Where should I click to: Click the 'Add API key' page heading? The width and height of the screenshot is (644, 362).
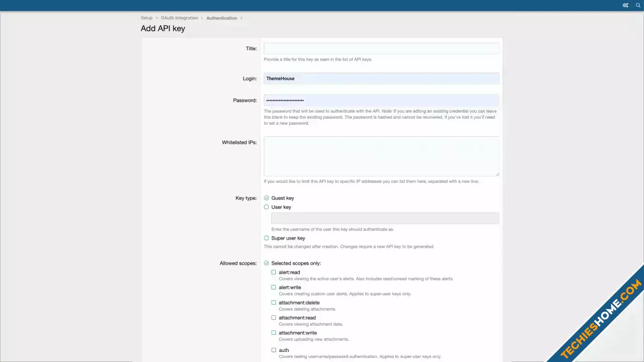coord(163,29)
